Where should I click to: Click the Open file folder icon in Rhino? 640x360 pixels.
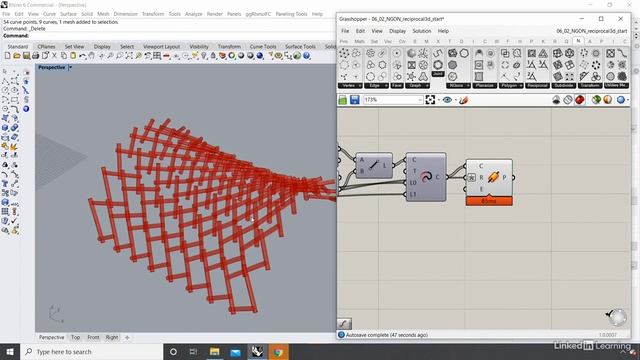pyautogui.click(x=17, y=56)
